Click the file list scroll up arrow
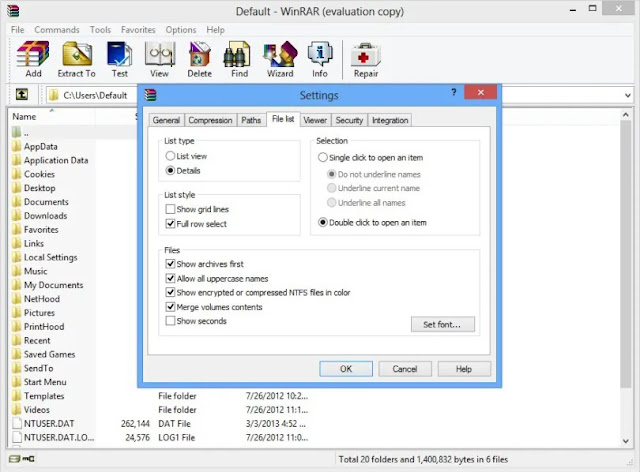 626,115
